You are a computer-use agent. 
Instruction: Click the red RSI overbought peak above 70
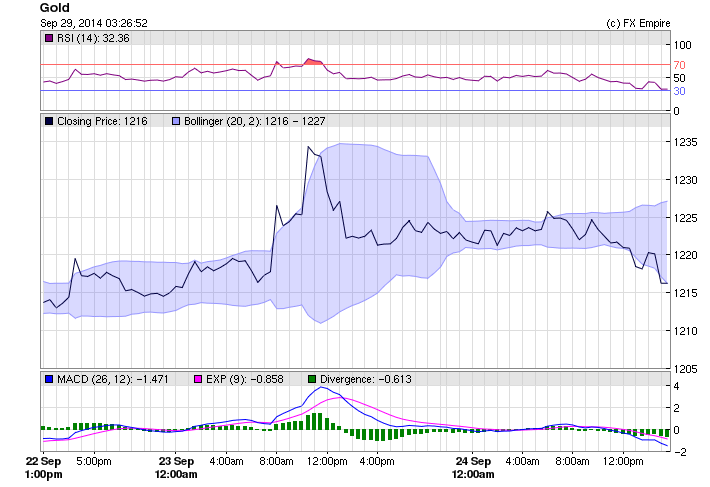point(312,62)
